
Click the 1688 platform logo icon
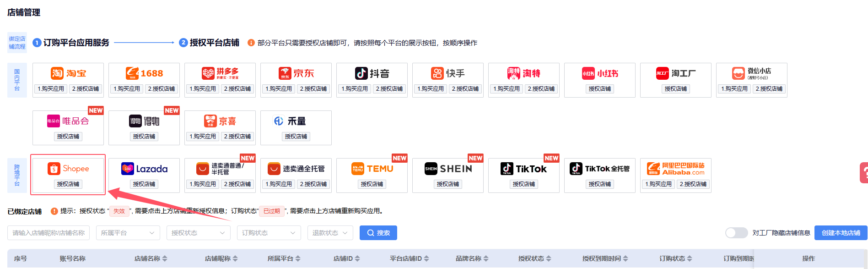click(132, 73)
